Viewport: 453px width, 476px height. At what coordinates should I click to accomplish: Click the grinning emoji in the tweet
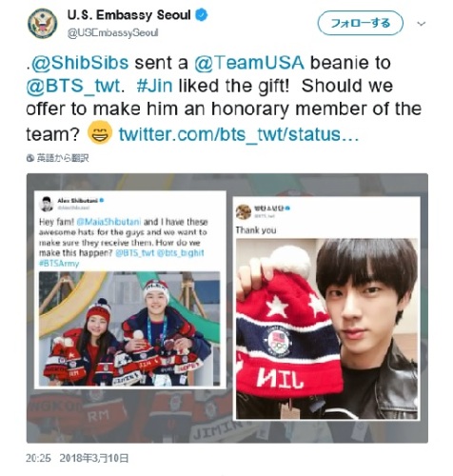pyautogui.click(x=100, y=132)
